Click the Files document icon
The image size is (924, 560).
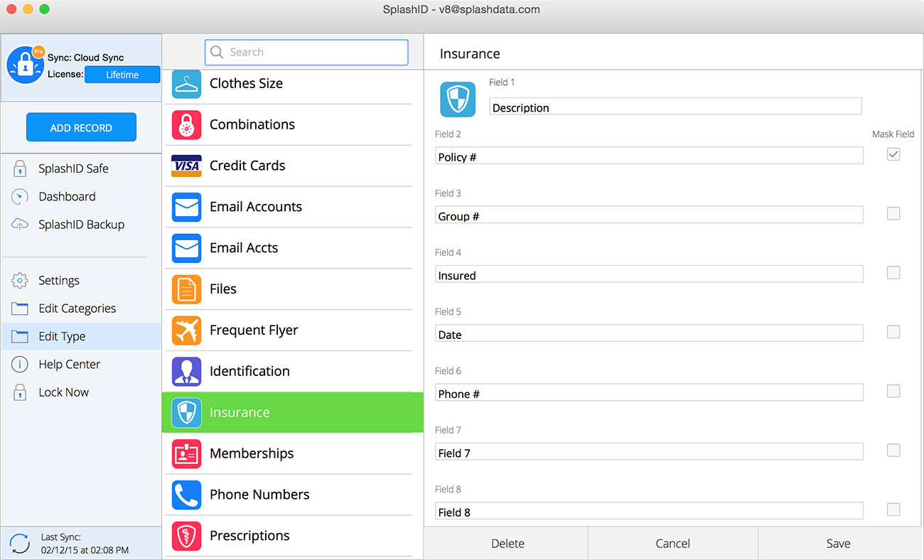[186, 289]
